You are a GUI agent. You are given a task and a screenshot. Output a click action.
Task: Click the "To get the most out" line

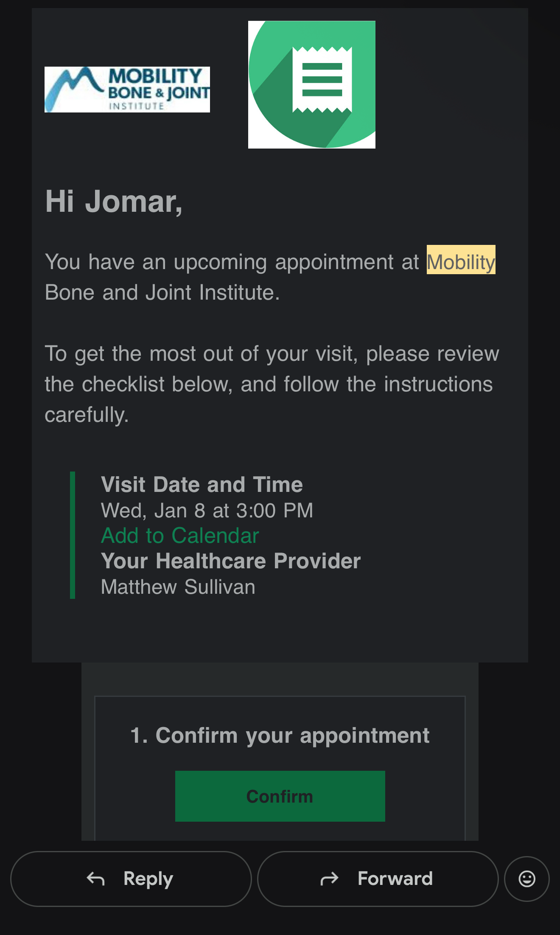click(x=272, y=354)
